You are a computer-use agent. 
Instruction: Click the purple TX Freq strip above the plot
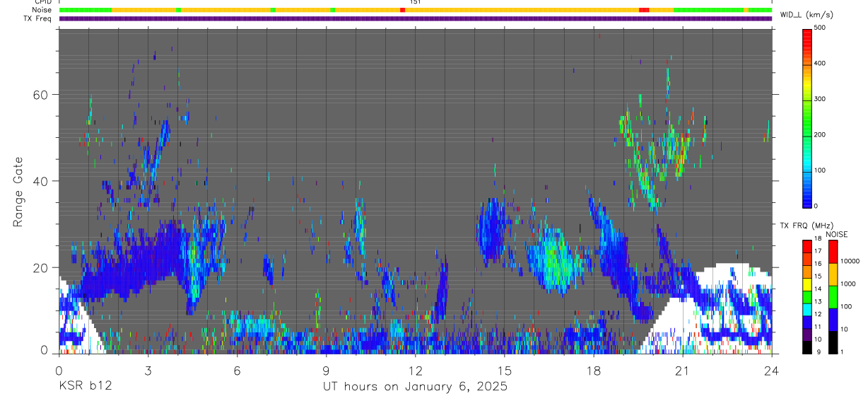[416, 18]
